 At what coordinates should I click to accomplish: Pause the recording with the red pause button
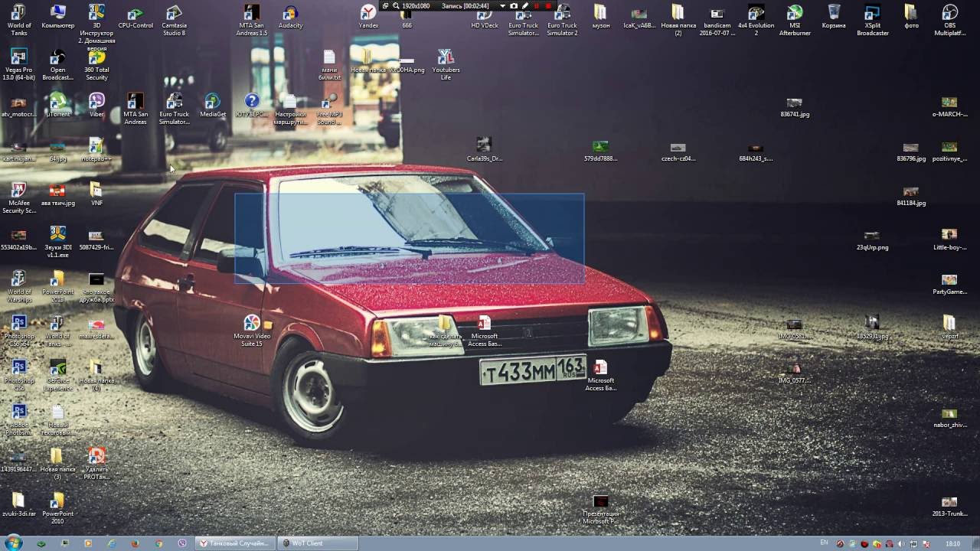coord(537,5)
